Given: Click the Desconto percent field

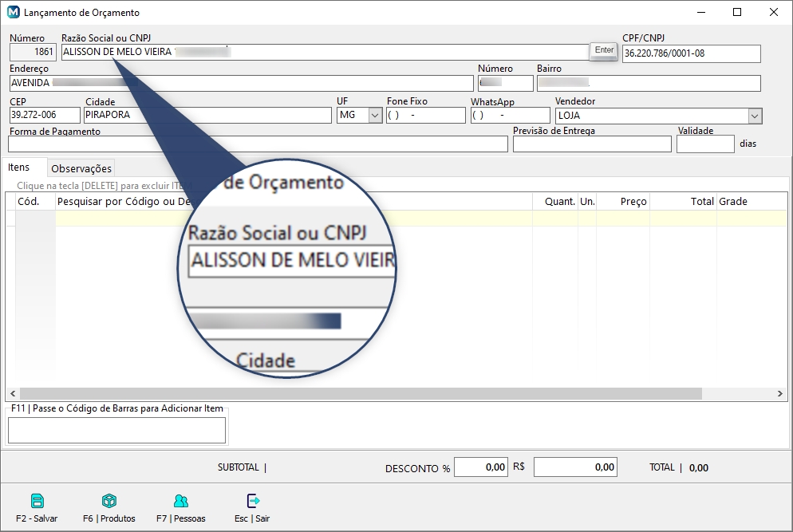Looking at the screenshot, I should (x=481, y=467).
